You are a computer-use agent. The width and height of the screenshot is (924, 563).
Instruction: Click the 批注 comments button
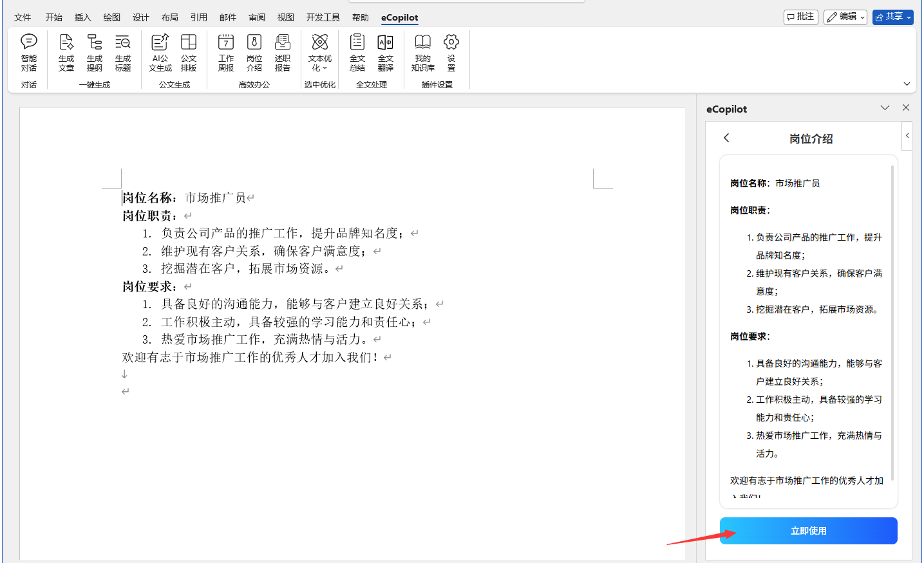pyautogui.click(x=800, y=17)
